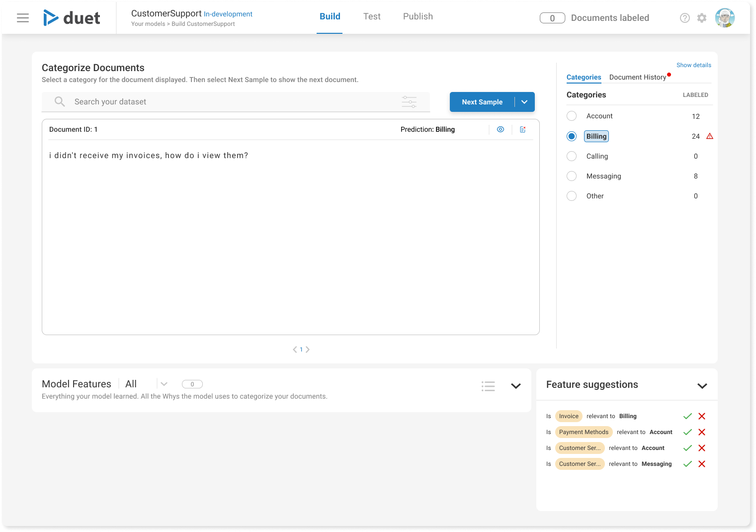Switch to the Build tab
Screen dimensions: 756x532
pos(330,17)
